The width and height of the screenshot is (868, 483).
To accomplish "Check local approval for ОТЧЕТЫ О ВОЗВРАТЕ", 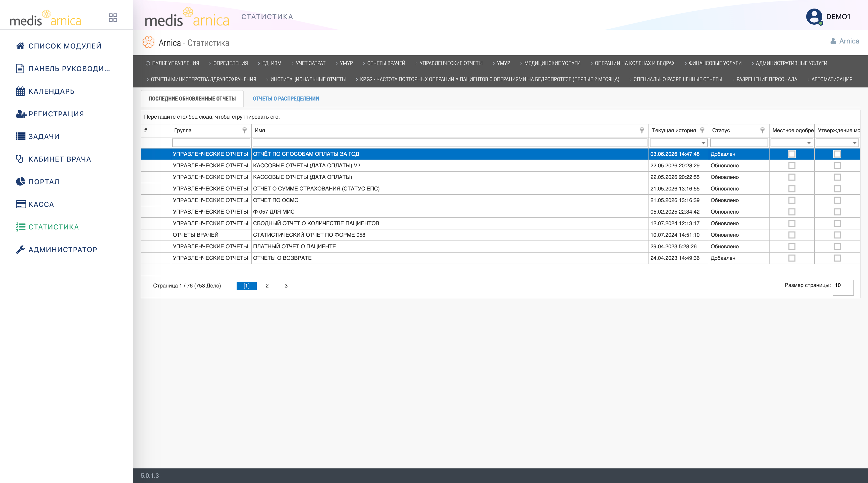I will (791, 258).
